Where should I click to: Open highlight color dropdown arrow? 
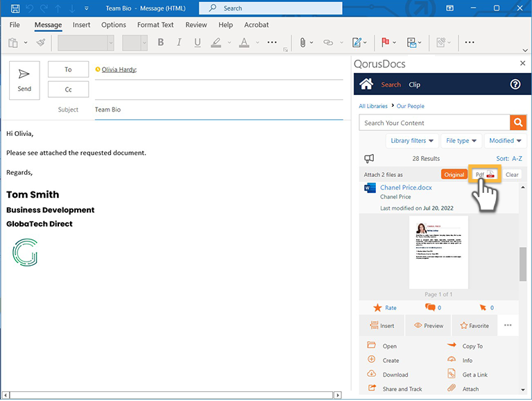pos(230,42)
